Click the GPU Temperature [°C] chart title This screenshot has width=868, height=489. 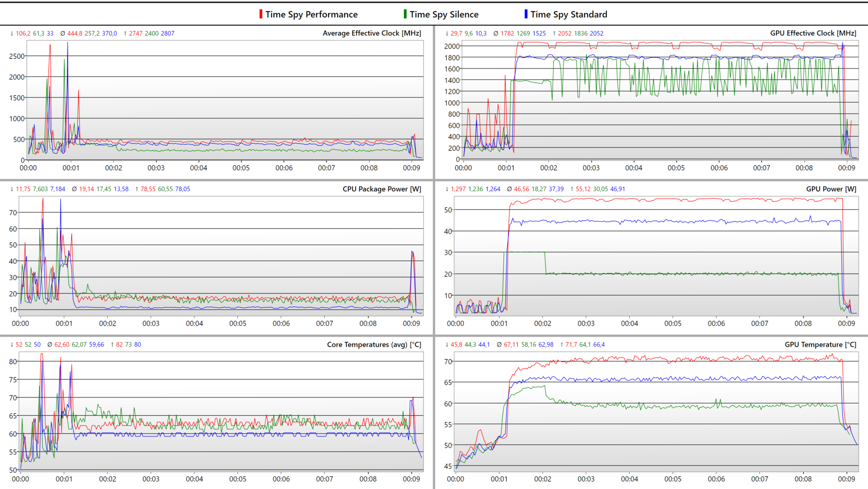coord(820,345)
